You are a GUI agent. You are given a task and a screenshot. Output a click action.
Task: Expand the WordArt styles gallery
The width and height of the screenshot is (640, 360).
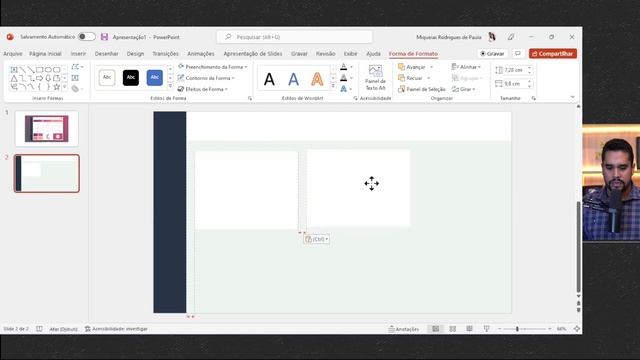pos(333,86)
